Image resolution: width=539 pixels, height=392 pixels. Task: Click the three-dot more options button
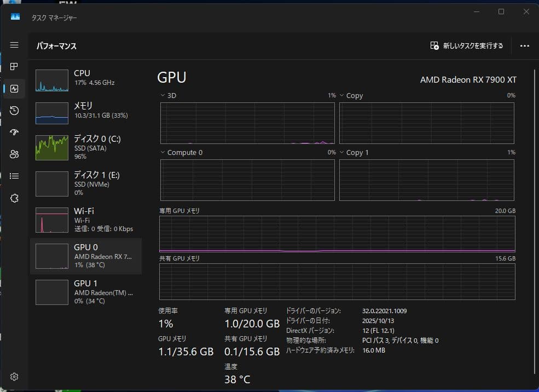pyautogui.click(x=524, y=46)
